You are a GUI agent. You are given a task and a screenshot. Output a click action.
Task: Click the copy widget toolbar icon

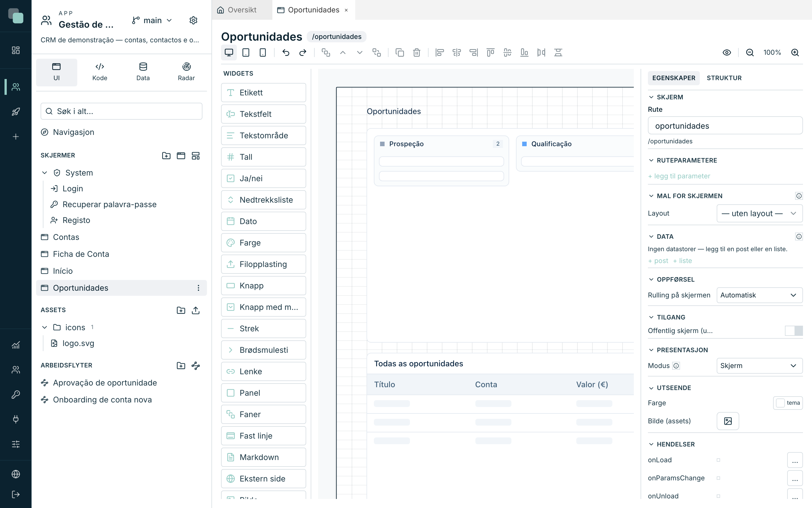coord(400,52)
